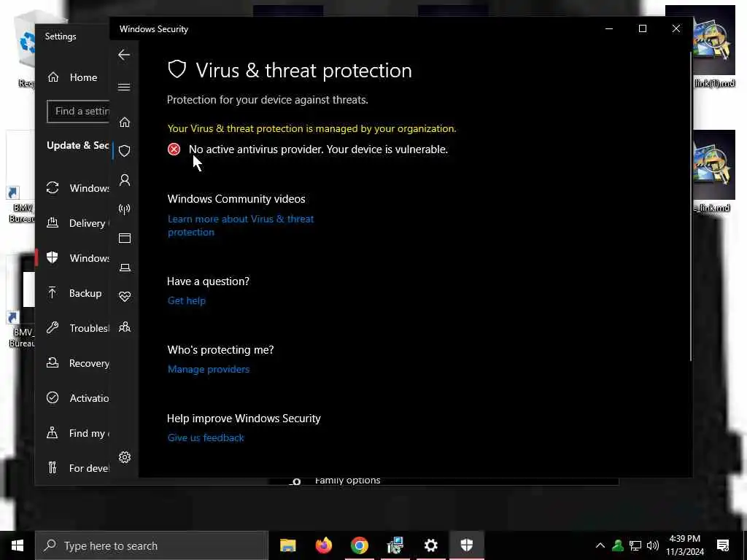This screenshot has height=560, width=747.
Task: Select Recovery in Settings sidebar
Action: point(74,363)
